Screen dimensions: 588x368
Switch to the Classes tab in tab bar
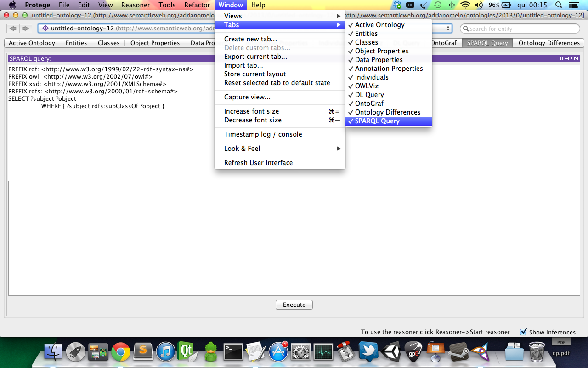[x=108, y=43]
